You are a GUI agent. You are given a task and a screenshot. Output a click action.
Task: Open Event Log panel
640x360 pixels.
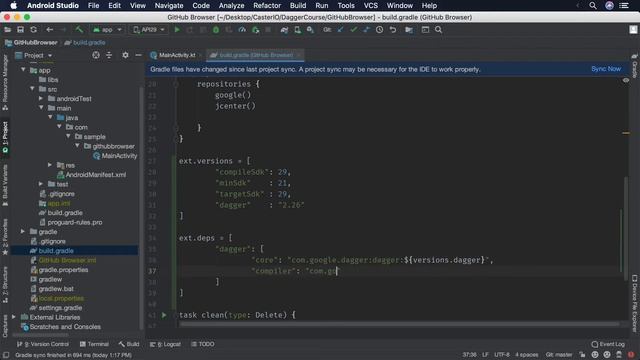[608, 344]
